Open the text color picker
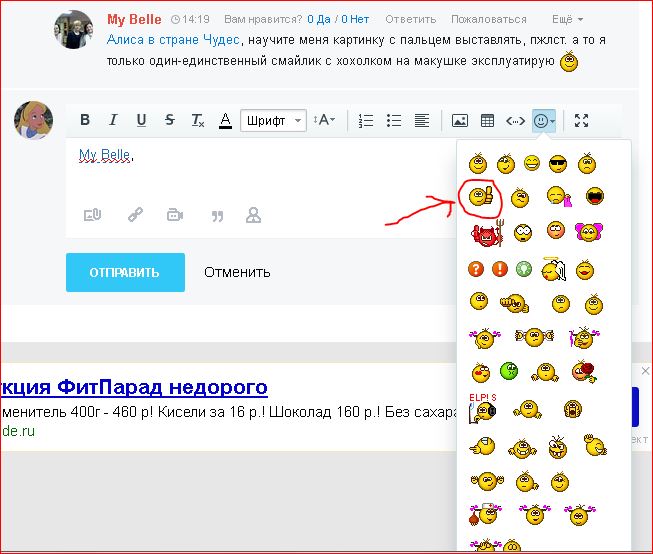Image resolution: width=653 pixels, height=554 pixels. (x=225, y=120)
